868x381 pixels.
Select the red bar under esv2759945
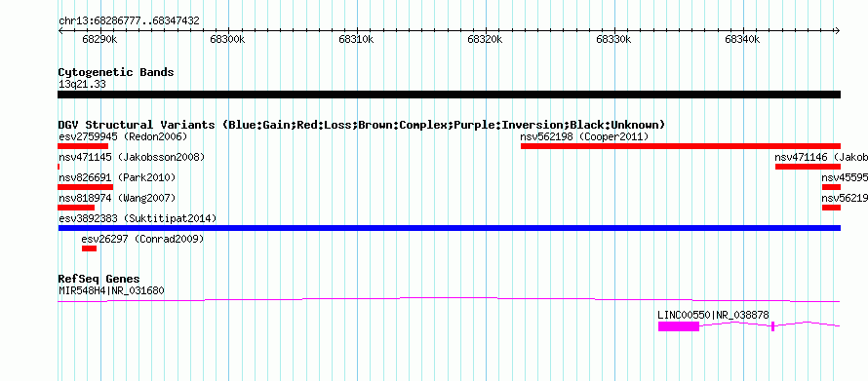(83, 146)
